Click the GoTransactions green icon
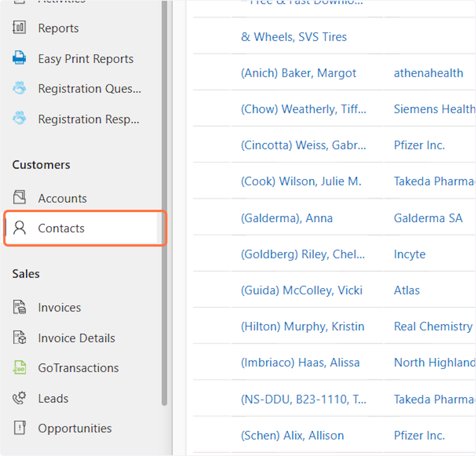Viewport: 476px width, 456px height. pyautogui.click(x=19, y=368)
